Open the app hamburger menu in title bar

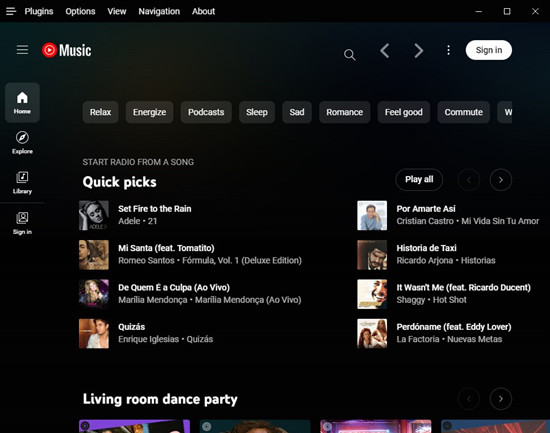coord(11,11)
